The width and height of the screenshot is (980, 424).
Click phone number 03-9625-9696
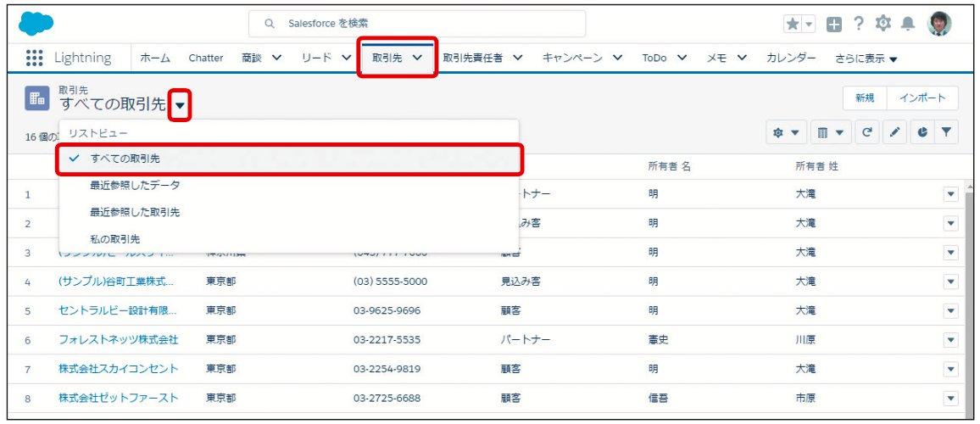(387, 310)
